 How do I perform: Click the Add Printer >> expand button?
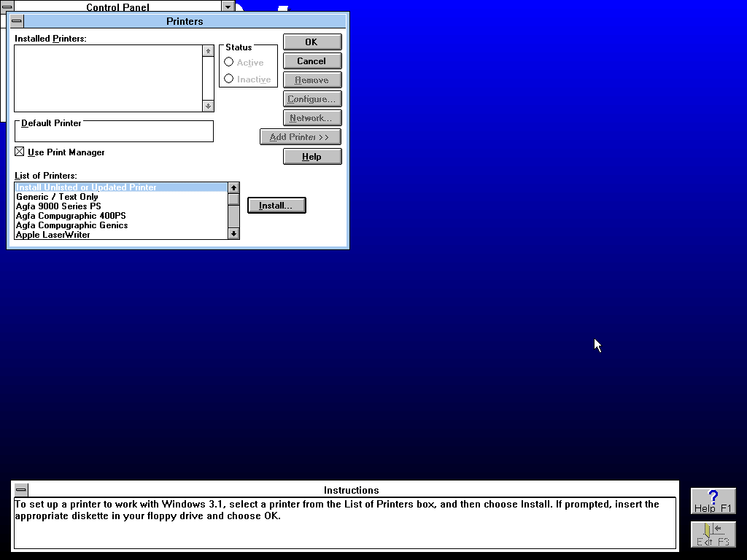coord(300,137)
